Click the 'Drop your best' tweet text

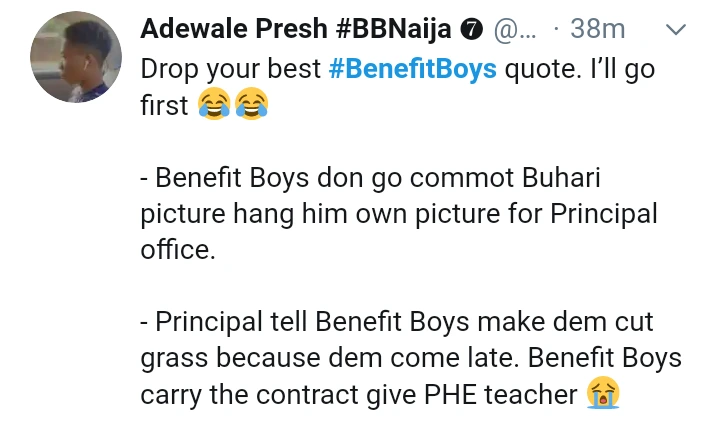231,70
